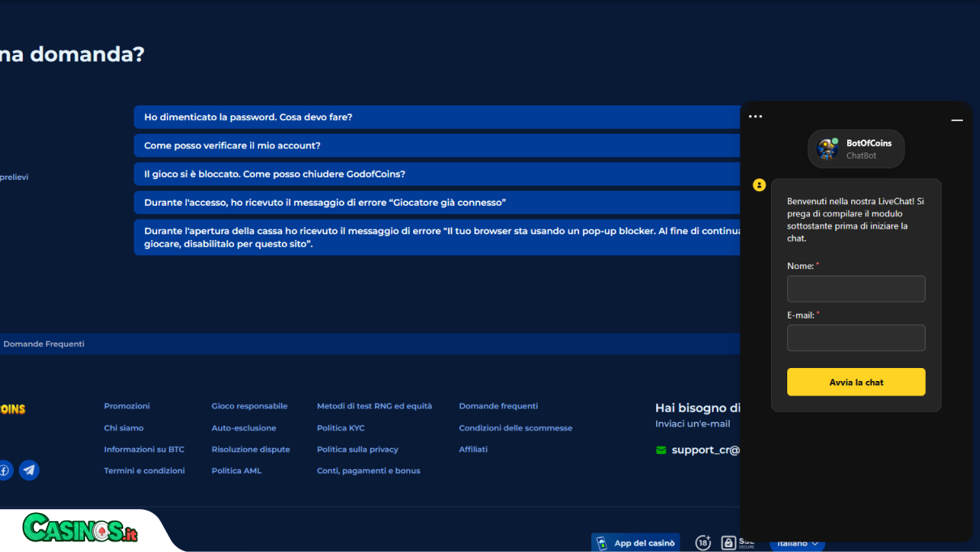
Task: Open the Facebook social icon
Action: click(x=5, y=470)
